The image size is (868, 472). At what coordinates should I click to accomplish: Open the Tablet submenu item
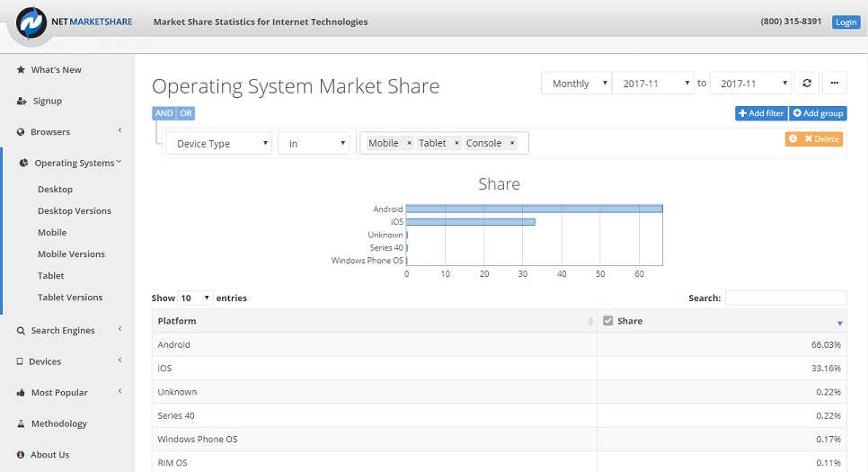coord(51,276)
